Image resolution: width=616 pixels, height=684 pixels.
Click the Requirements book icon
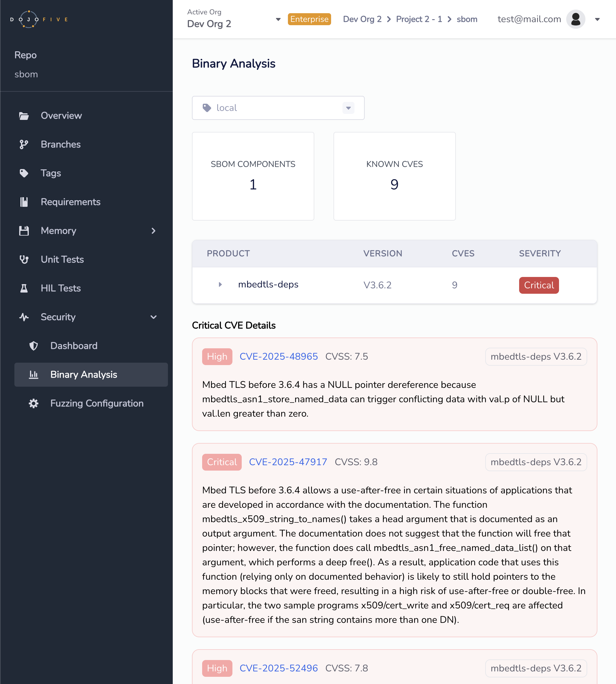[24, 202]
